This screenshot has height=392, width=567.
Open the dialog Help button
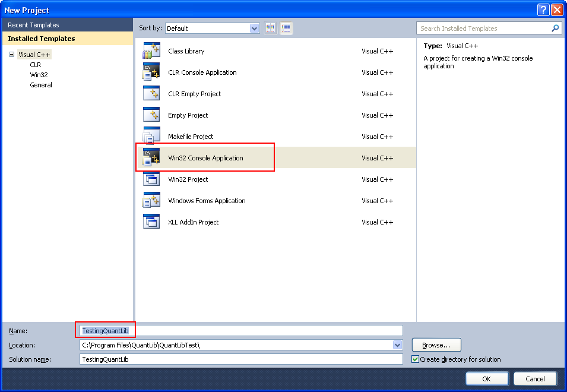(543, 10)
